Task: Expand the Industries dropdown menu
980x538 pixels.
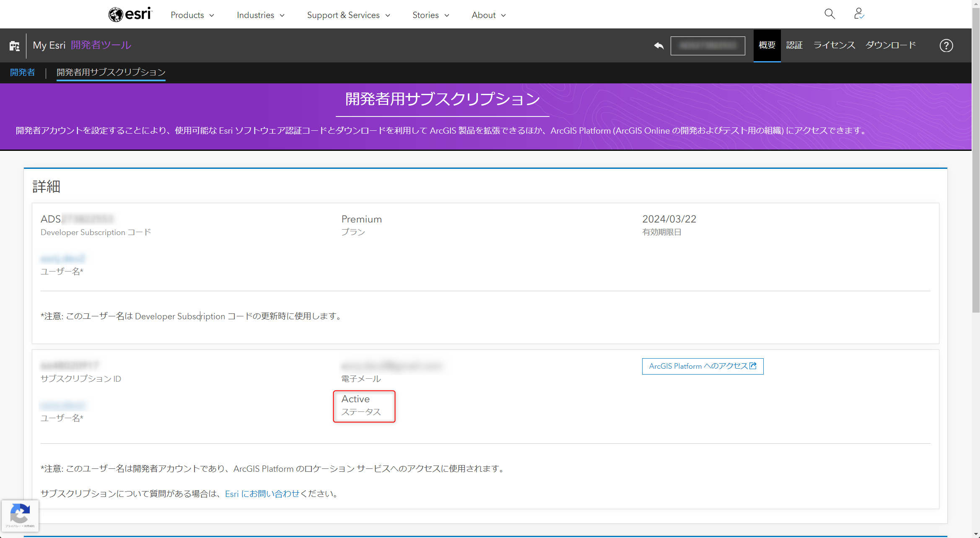Action: pyautogui.click(x=261, y=15)
